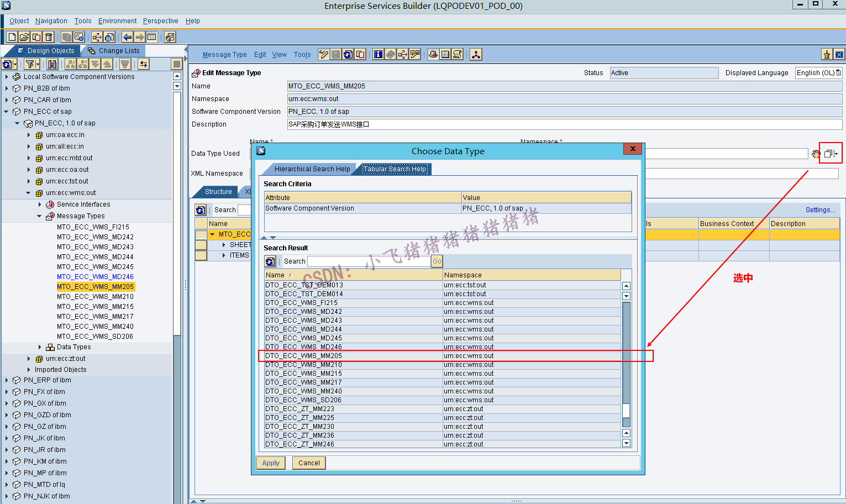The width and height of the screenshot is (846, 504).
Task: Open the Navigation menu
Action: 51,21
